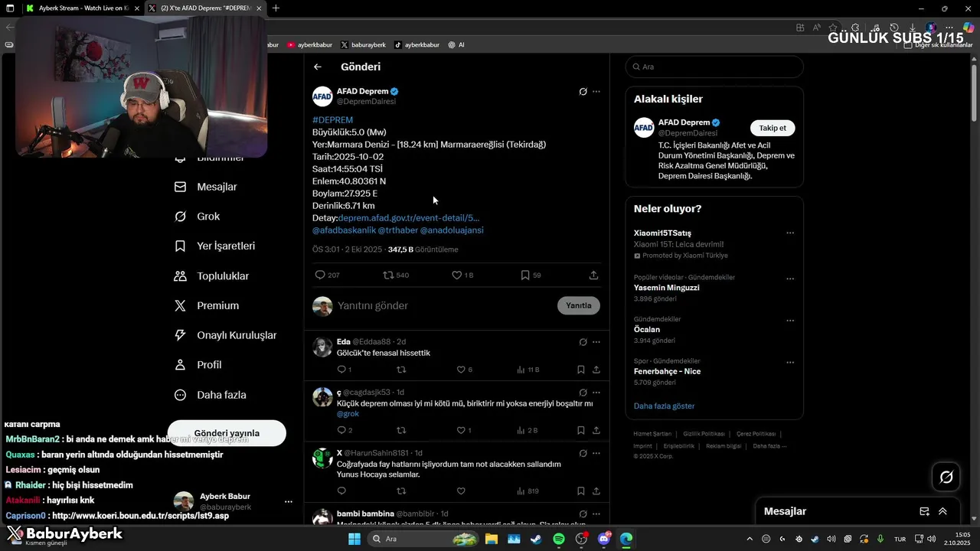Open the @grok mention in cagdasjk53's reply
This screenshot has width=980, height=551.
click(x=348, y=414)
